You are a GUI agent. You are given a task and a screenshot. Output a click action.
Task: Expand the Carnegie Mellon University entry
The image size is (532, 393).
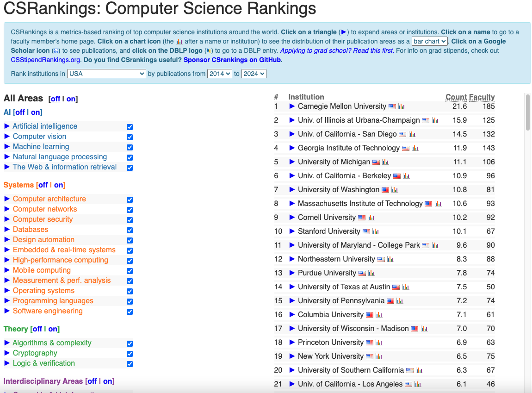pyautogui.click(x=291, y=106)
